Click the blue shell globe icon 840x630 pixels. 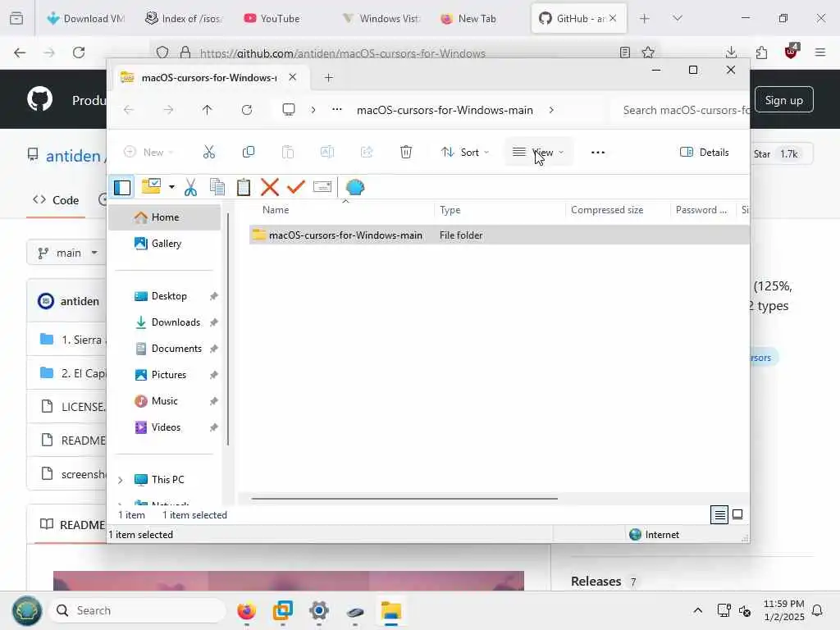pyautogui.click(x=354, y=187)
